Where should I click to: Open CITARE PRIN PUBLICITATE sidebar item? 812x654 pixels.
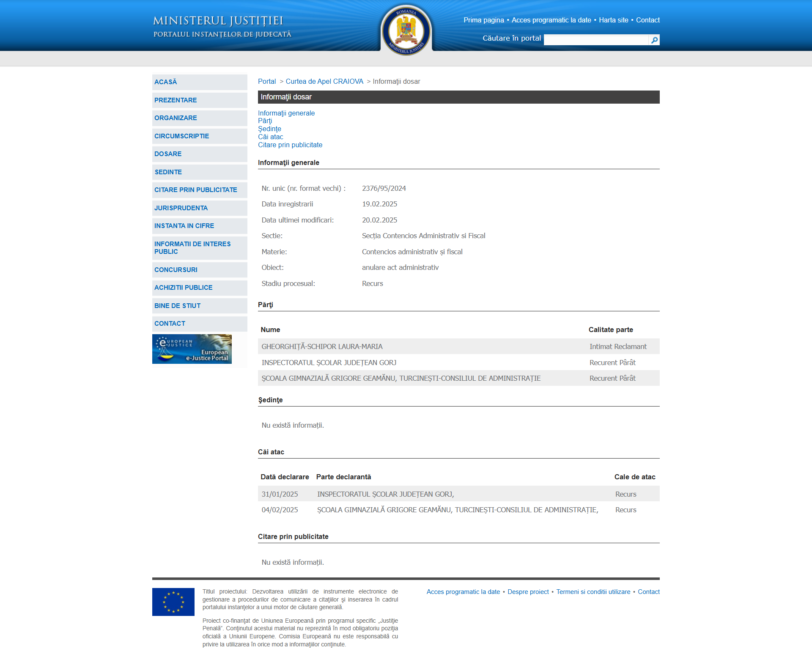200,190
